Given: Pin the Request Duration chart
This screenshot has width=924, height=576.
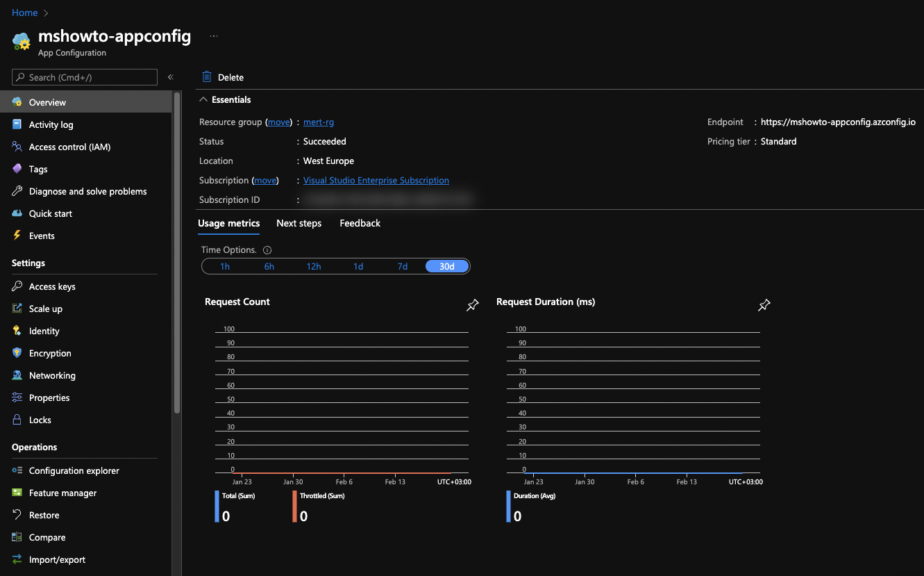Looking at the screenshot, I should pos(764,305).
